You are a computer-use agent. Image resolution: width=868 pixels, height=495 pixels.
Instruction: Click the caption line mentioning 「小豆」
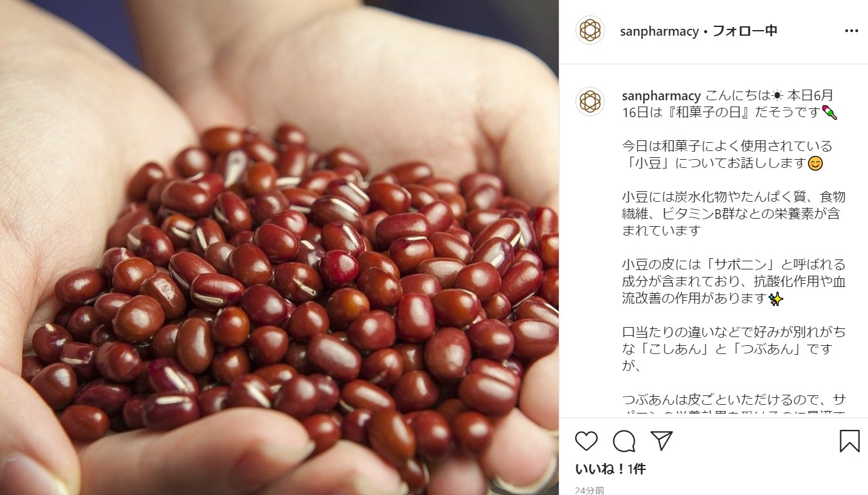[722, 164]
